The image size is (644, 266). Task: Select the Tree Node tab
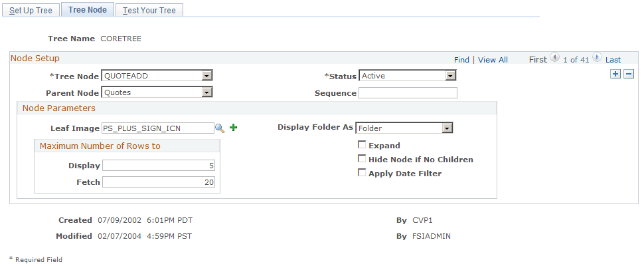[x=88, y=9]
